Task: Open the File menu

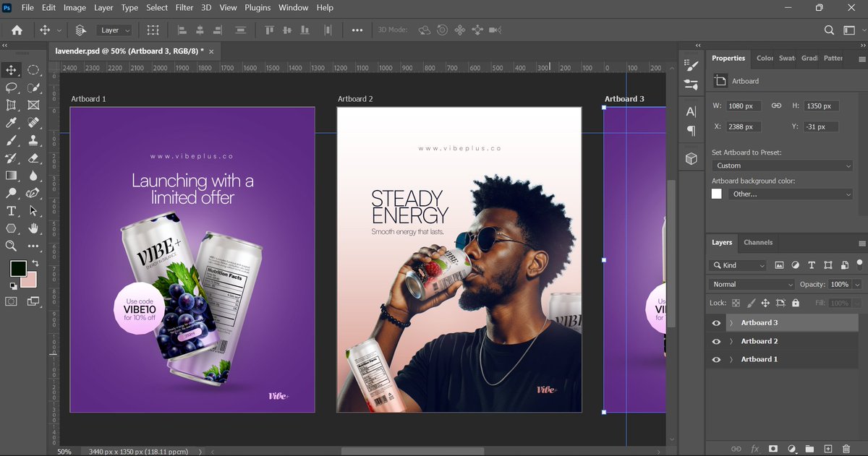Action: [x=27, y=7]
